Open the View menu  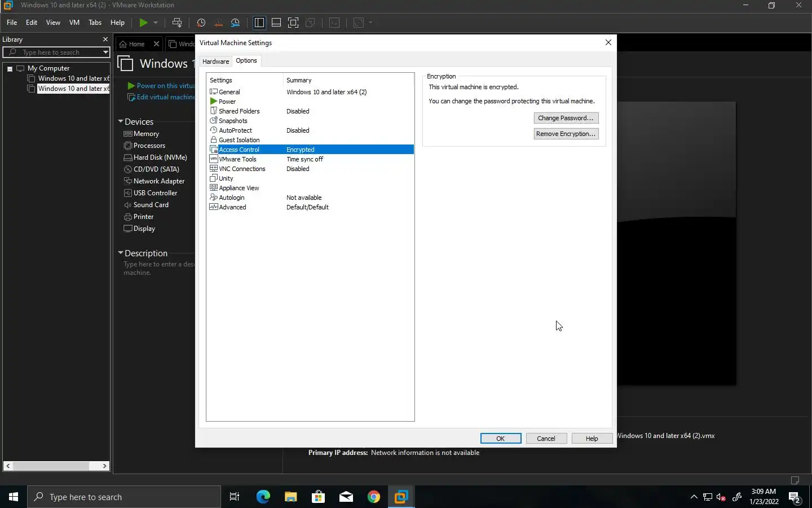(53, 23)
